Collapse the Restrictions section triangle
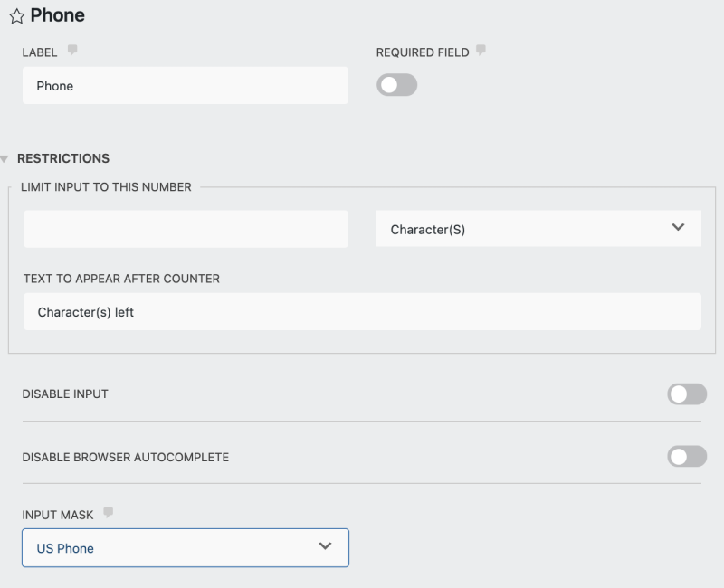Image resolution: width=724 pixels, height=588 pixels. pyautogui.click(x=5, y=159)
